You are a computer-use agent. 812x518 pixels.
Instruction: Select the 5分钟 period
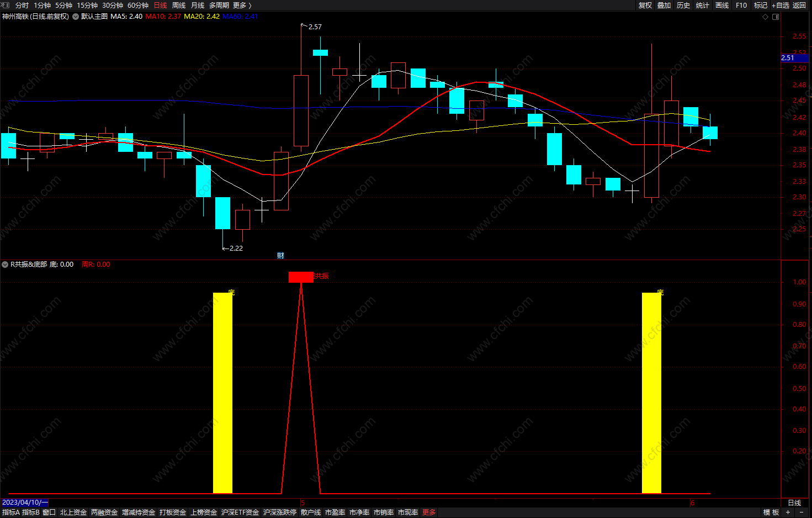[x=63, y=5]
